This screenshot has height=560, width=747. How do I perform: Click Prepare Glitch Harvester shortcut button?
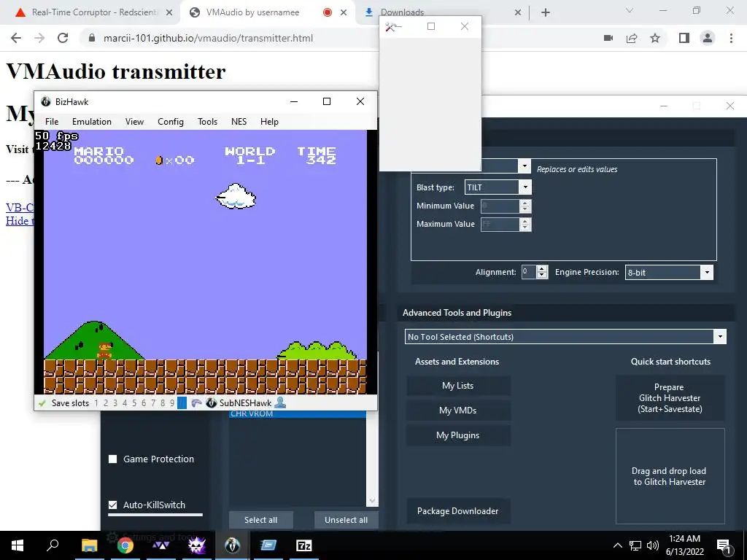point(670,397)
